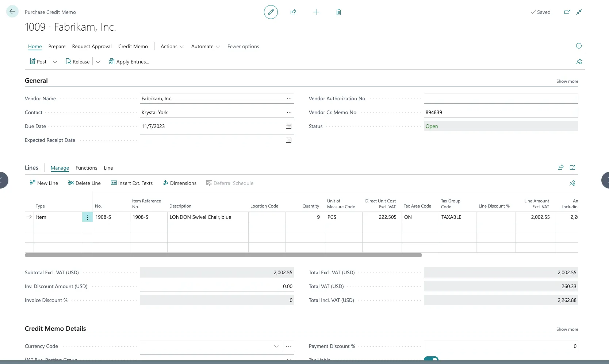This screenshot has height=364, width=609.
Task: Collapse the page with arrows icon
Action: pyautogui.click(x=579, y=12)
